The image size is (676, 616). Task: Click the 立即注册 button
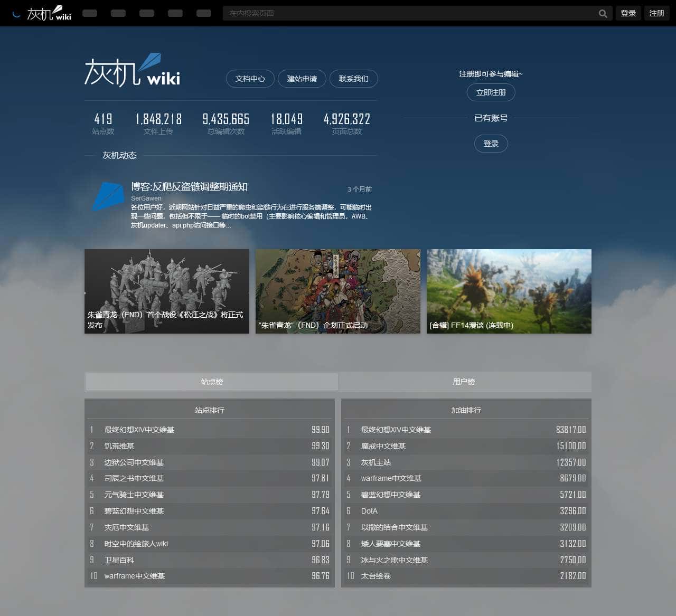(491, 92)
